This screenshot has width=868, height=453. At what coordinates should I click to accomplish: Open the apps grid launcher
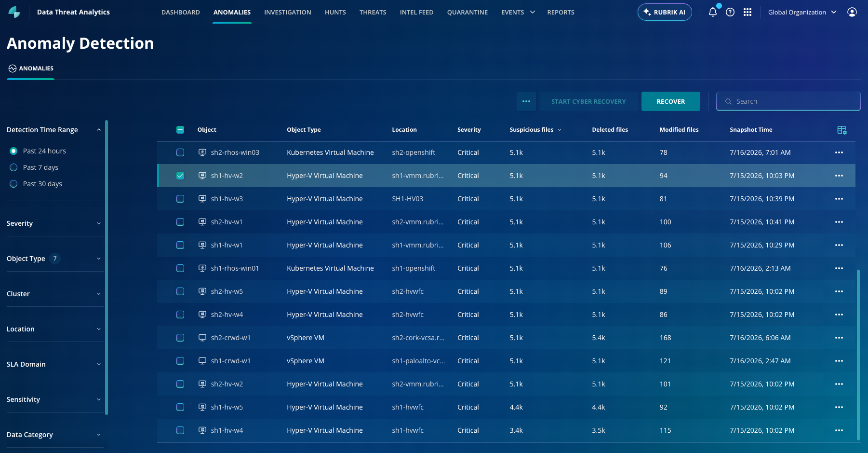(748, 12)
